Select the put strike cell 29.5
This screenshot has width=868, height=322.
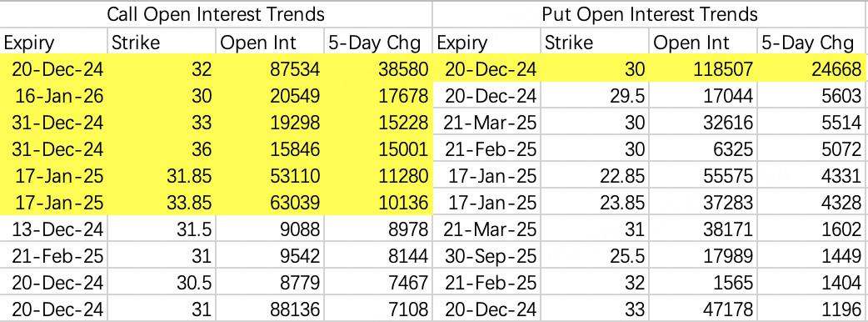click(x=596, y=96)
